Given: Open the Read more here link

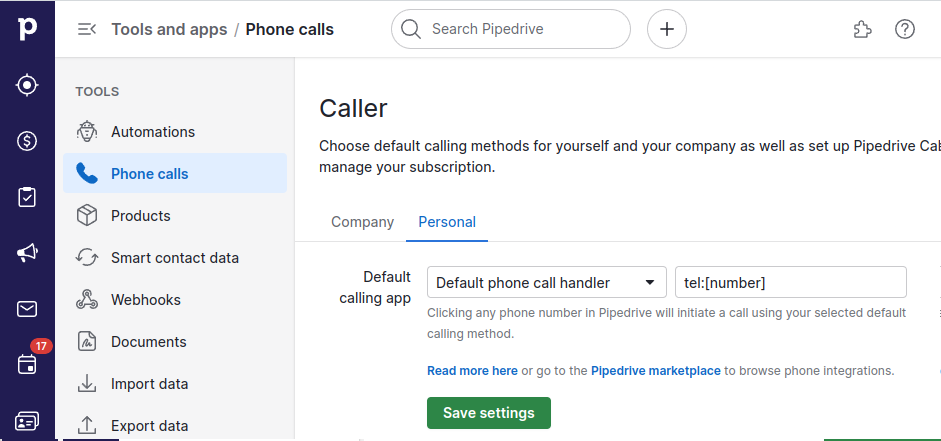Looking at the screenshot, I should [x=472, y=371].
